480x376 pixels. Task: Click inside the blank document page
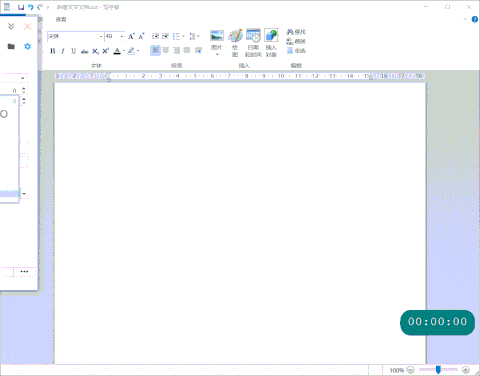240,223
